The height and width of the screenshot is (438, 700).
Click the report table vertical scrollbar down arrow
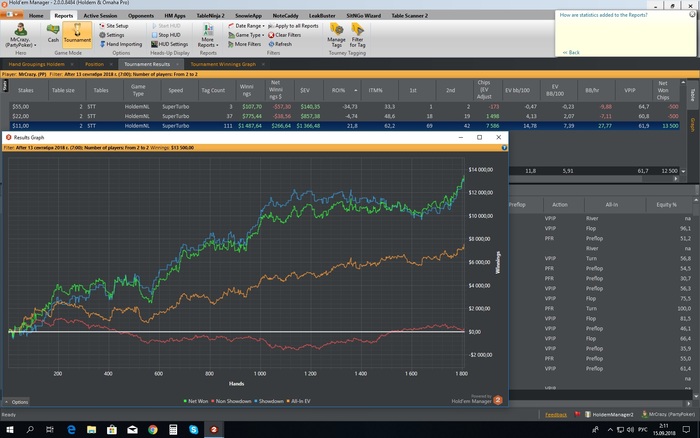(x=683, y=171)
